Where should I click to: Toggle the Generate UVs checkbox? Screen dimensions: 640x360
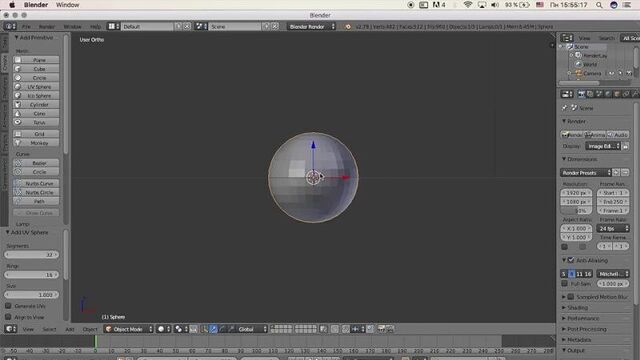tap(8, 306)
